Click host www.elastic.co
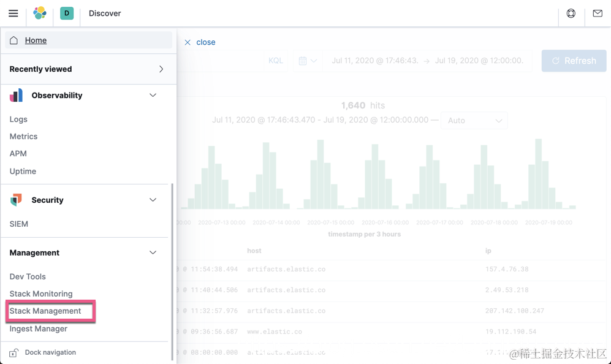This screenshot has height=364, width=611. point(275,332)
